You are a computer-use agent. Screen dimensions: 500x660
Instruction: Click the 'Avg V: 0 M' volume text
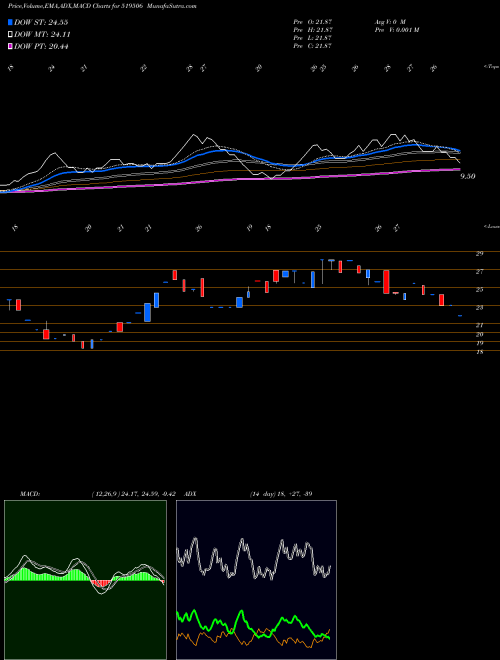click(x=389, y=21)
